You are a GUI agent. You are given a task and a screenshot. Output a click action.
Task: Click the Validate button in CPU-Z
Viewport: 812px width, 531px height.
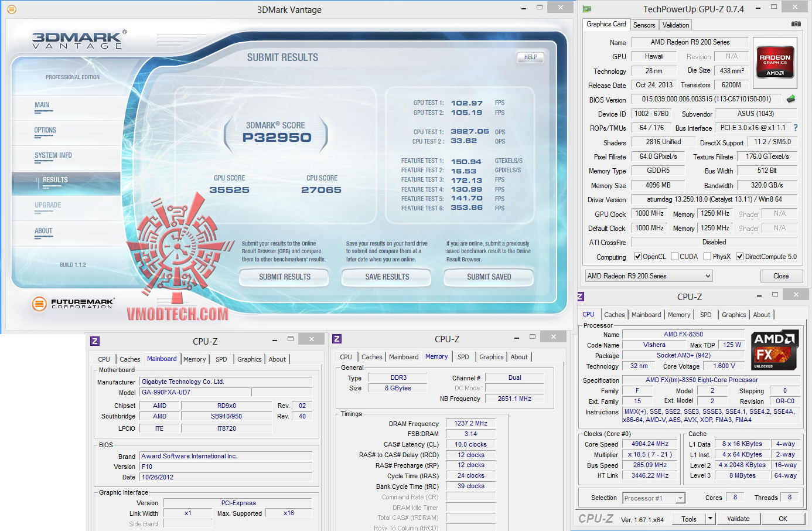(x=738, y=519)
